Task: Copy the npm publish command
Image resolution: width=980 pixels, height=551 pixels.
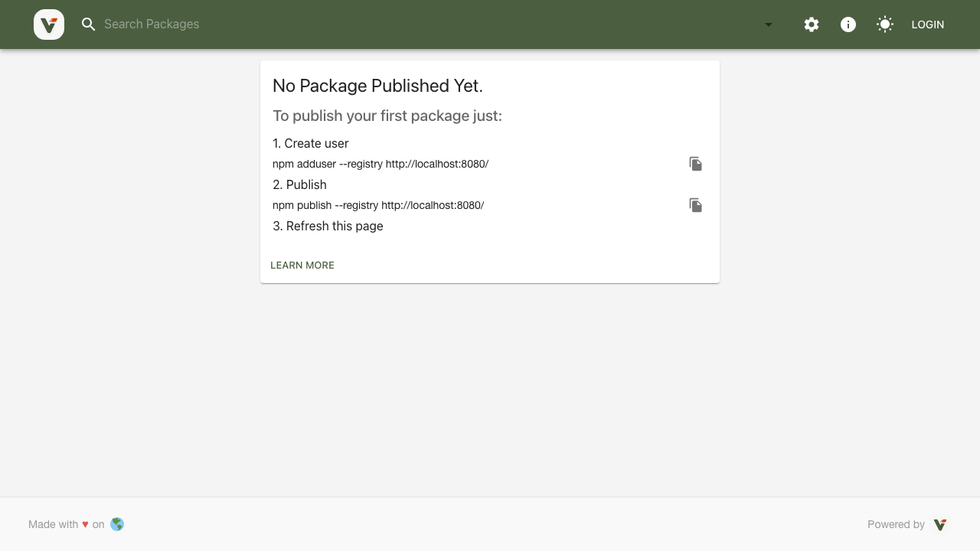Action: coord(695,205)
